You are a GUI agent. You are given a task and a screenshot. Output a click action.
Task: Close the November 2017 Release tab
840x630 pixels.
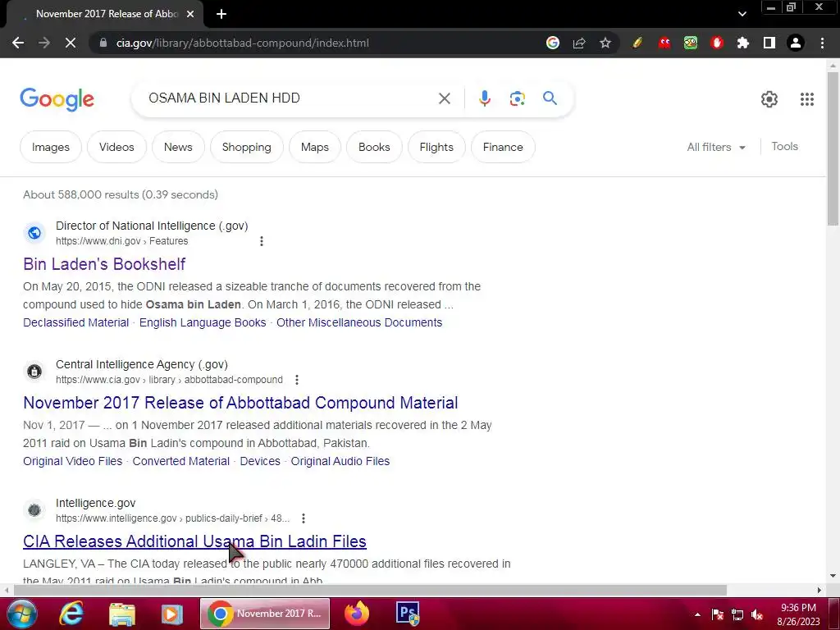(x=190, y=15)
